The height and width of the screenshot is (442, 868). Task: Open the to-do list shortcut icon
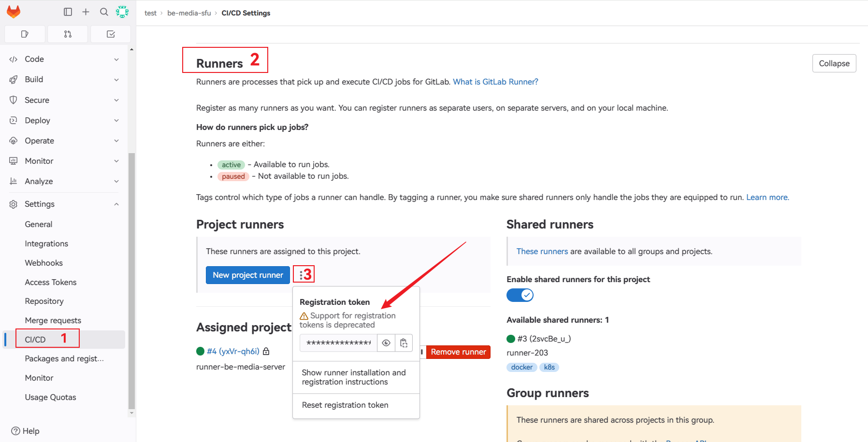click(111, 34)
